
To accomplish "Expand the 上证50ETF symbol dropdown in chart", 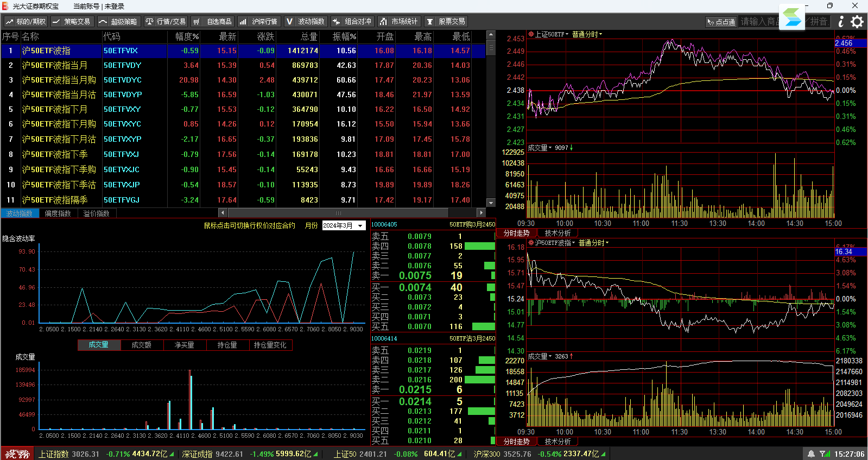I will coord(548,34).
